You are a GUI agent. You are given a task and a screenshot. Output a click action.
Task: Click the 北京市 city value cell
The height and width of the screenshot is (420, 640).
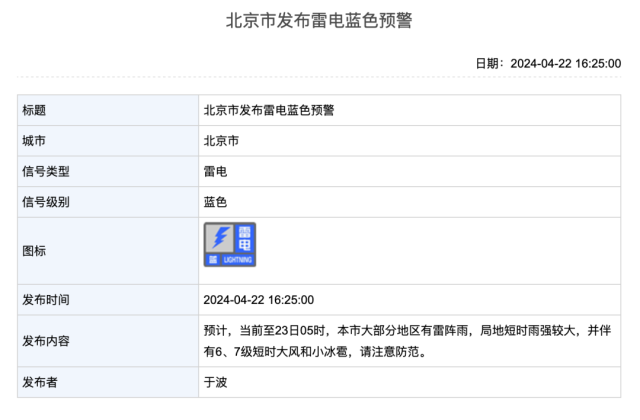221,141
